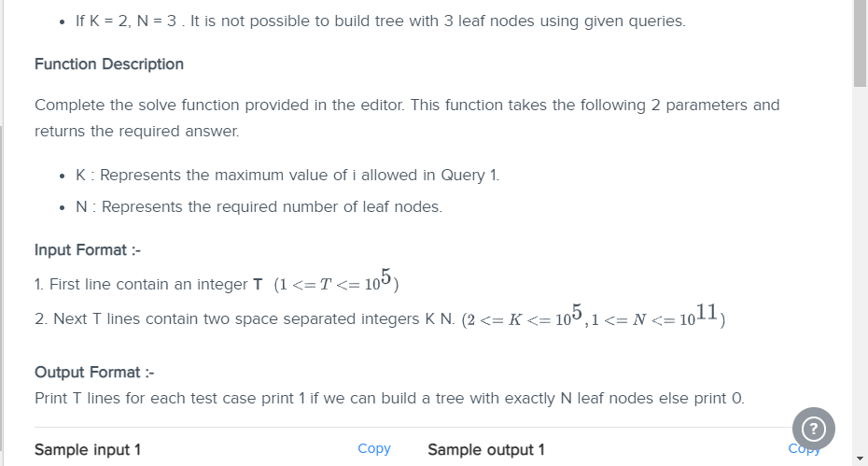The height and width of the screenshot is (466, 868).
Task: Click the Output Format heading
Action: [x=94, y=372]
